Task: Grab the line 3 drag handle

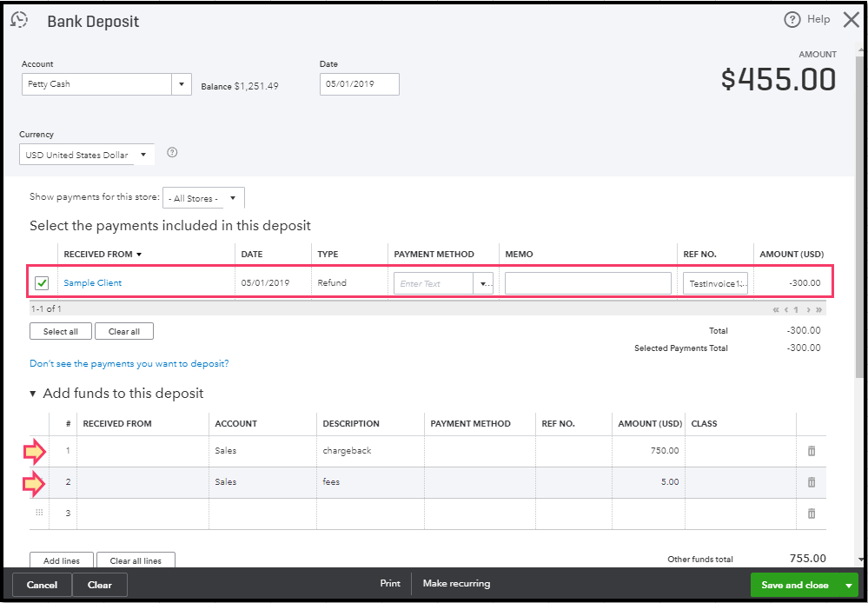Action: click(x=39, y=514)
